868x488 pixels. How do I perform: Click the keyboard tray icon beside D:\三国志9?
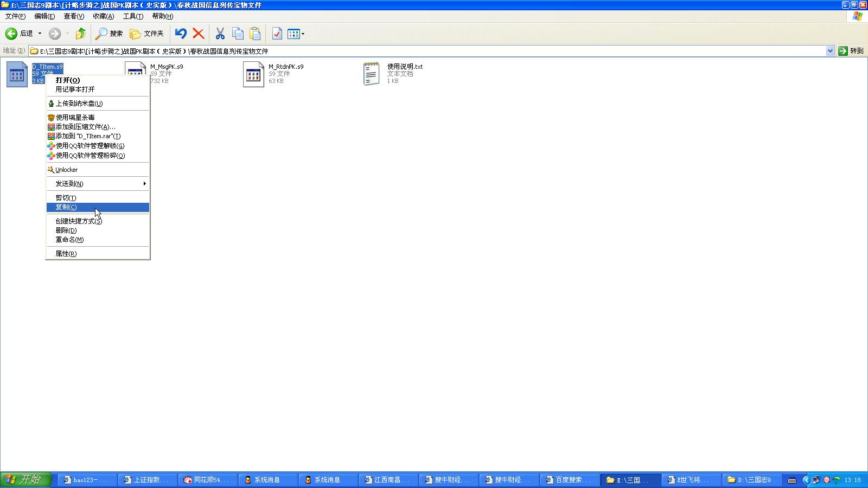click(792, 480)
